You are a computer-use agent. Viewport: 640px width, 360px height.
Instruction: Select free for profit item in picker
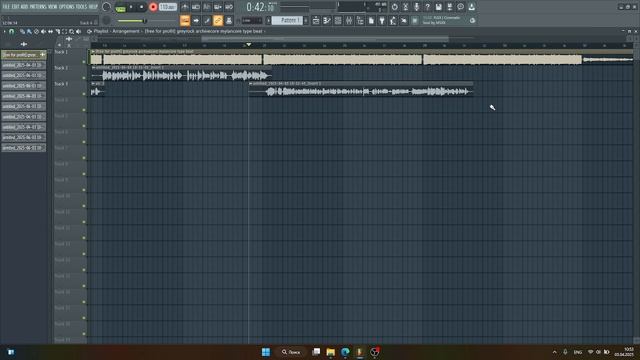coord(24,55)
